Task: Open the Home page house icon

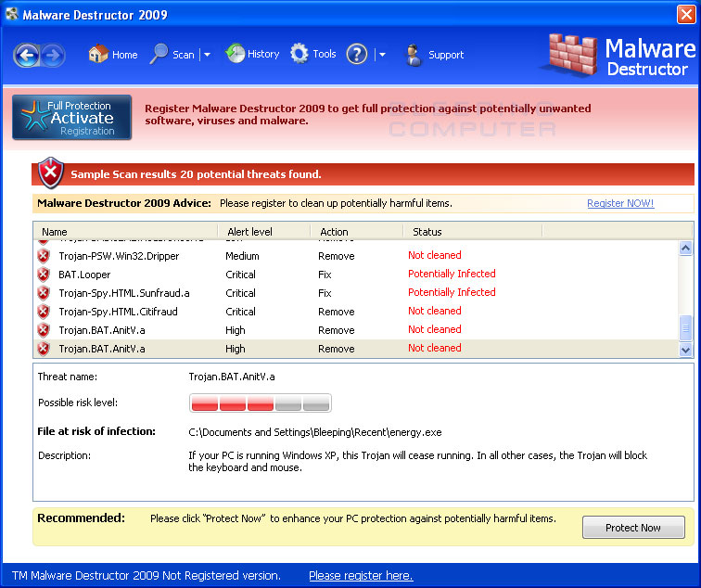Action: point(98,55)
